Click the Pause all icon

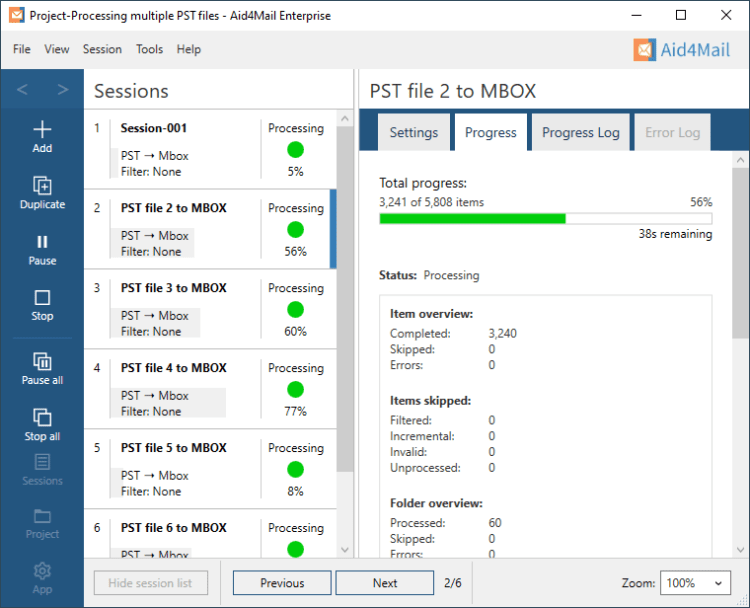coord(42,362)
